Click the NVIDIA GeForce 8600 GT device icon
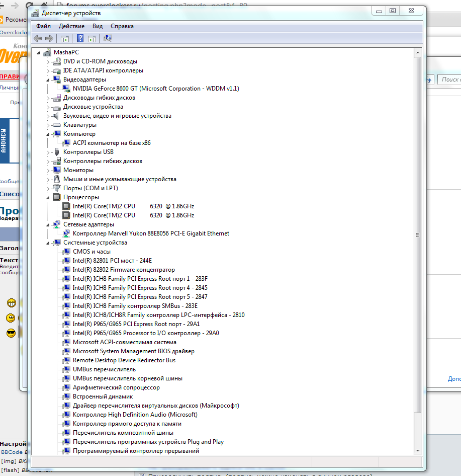This screenshot has height=476, width=461. [66, 89]
